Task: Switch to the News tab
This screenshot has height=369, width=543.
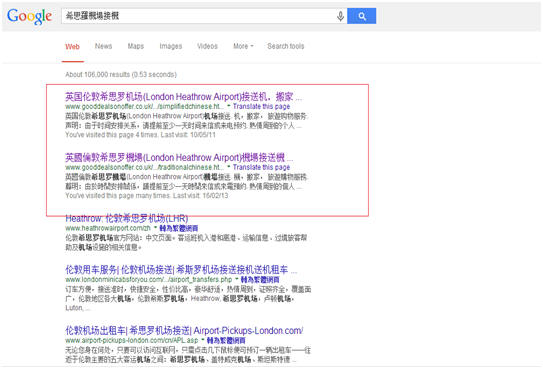Action: pos(103,46)
